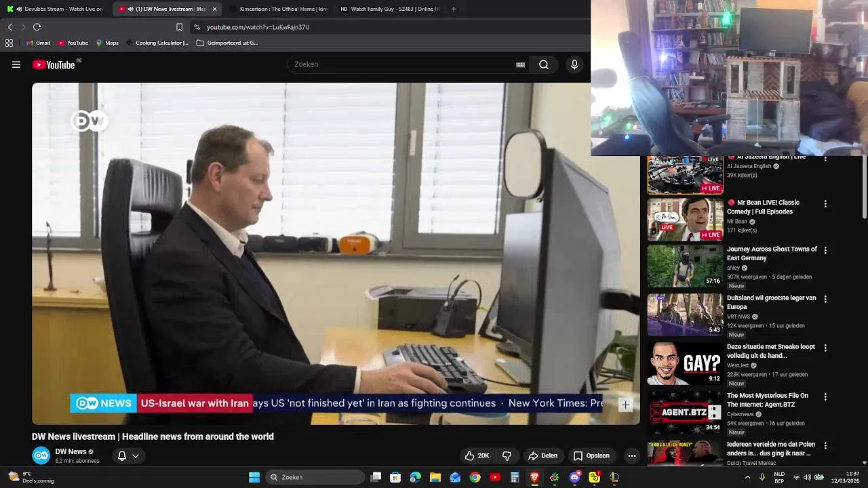868x488 pixels.
Task: Open the Al Jazeera English live thumbnail
Action: [x=685, y=176]
